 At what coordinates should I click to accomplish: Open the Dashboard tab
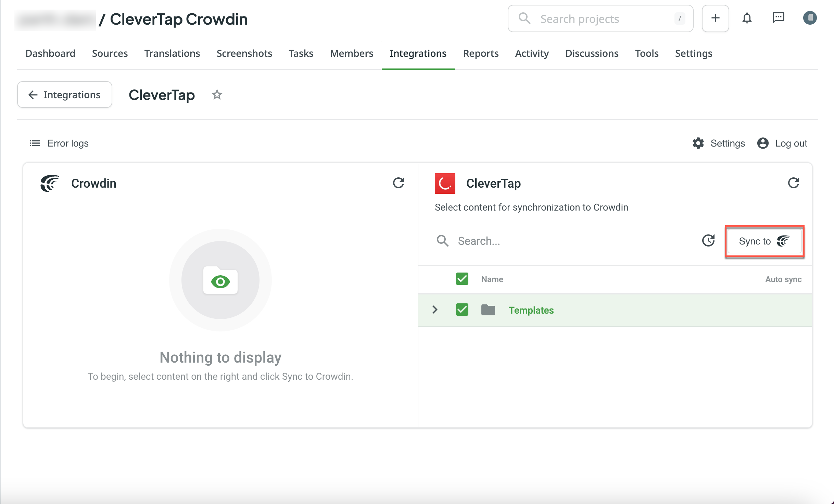tap(50, 53)
